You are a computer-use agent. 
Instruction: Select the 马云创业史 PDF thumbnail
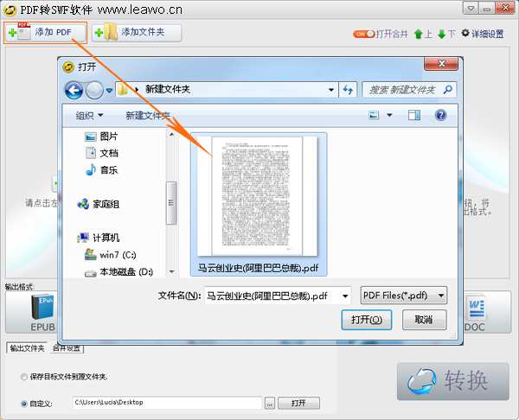(x=257, y=196)
